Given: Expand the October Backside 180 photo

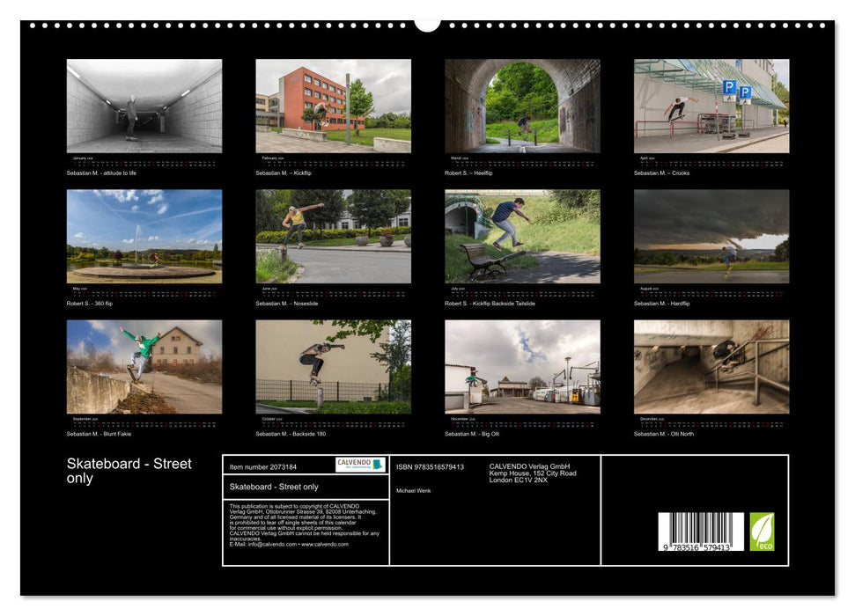Looking at the screenshot, I should [x=332, y=367].
